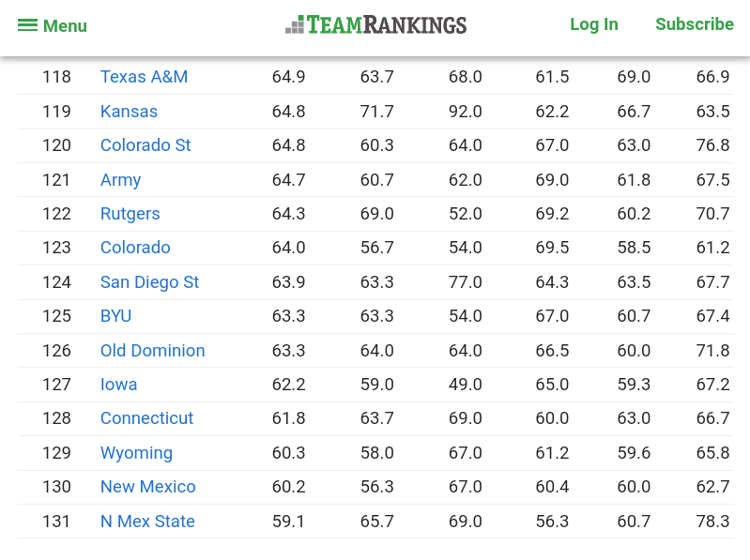
Task: Open the Texas A&M team page
Action: (144, 77)
